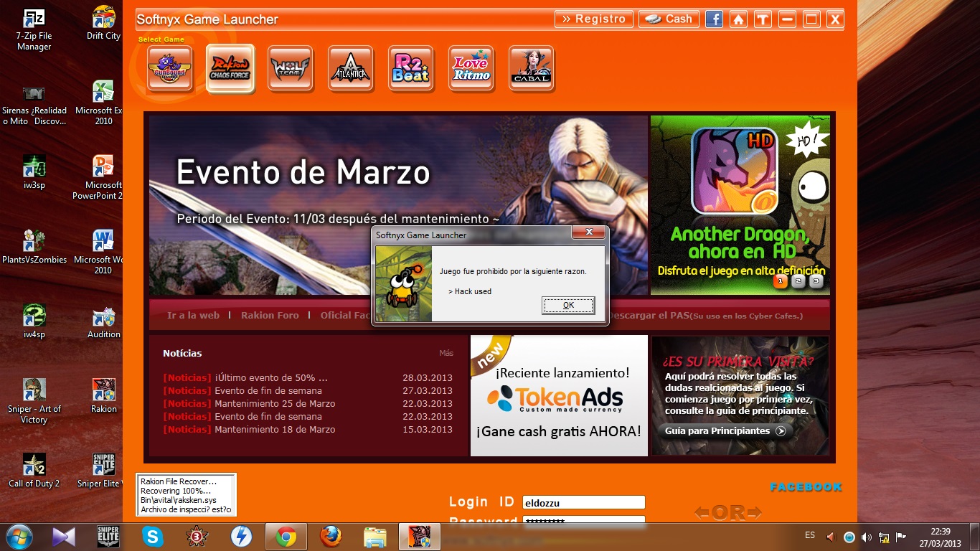Open the Facebook icon in the launcher title bar

click(x=714, y=19)
